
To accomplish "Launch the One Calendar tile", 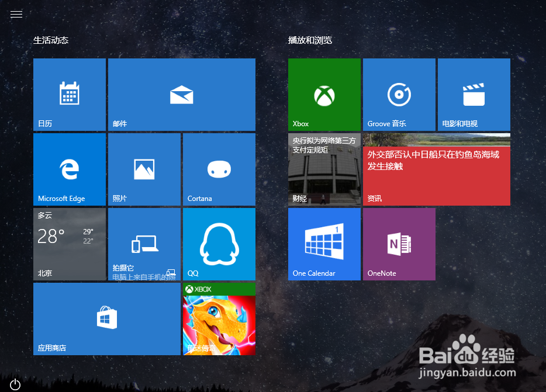I will click(x=324, y=244).
